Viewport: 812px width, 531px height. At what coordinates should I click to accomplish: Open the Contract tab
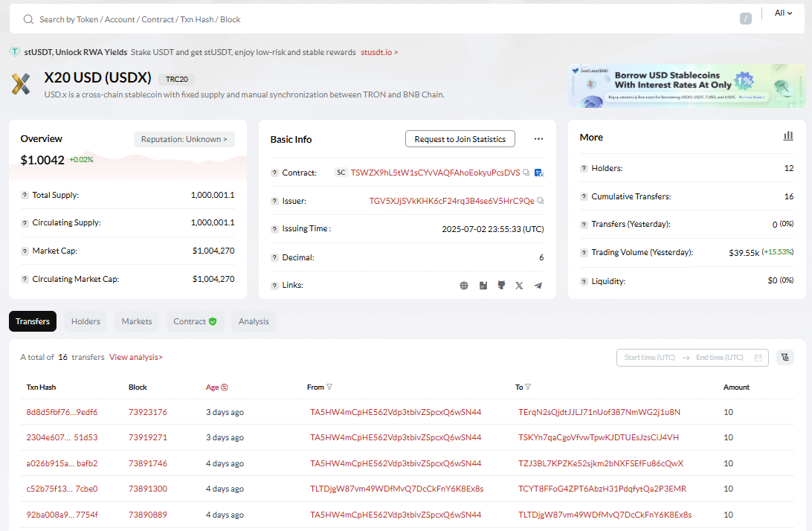(x=195, y=322)
